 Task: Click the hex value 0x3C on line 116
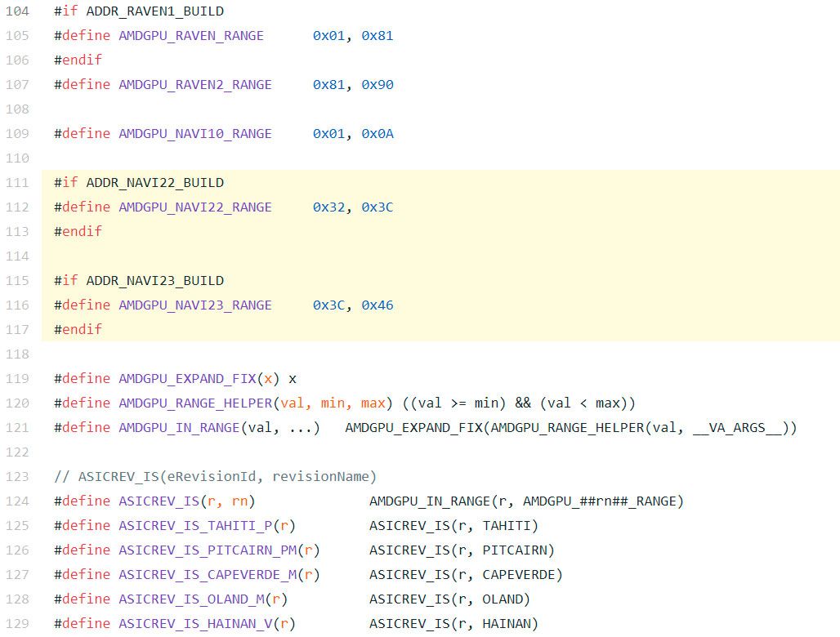(x=328, y=305)
